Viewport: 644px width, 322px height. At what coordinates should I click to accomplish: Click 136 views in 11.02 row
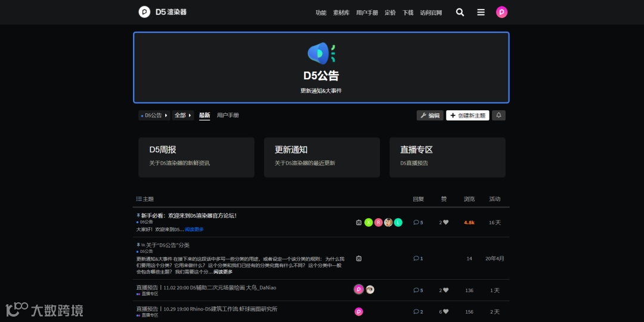coord(469,290)
